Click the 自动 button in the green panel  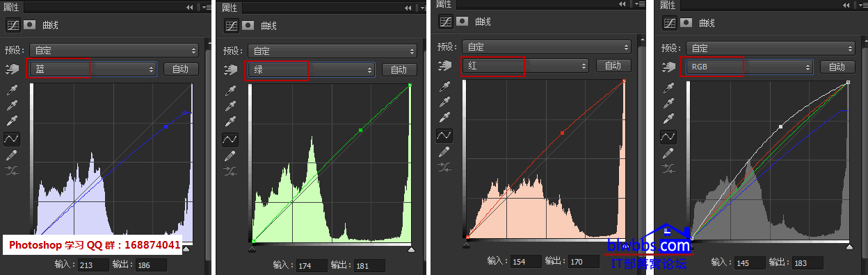pyautogui.click(x=399, y=69)
